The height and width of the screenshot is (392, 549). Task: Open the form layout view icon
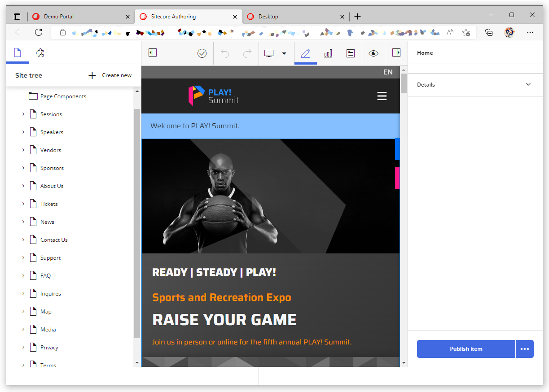[351, 53]
